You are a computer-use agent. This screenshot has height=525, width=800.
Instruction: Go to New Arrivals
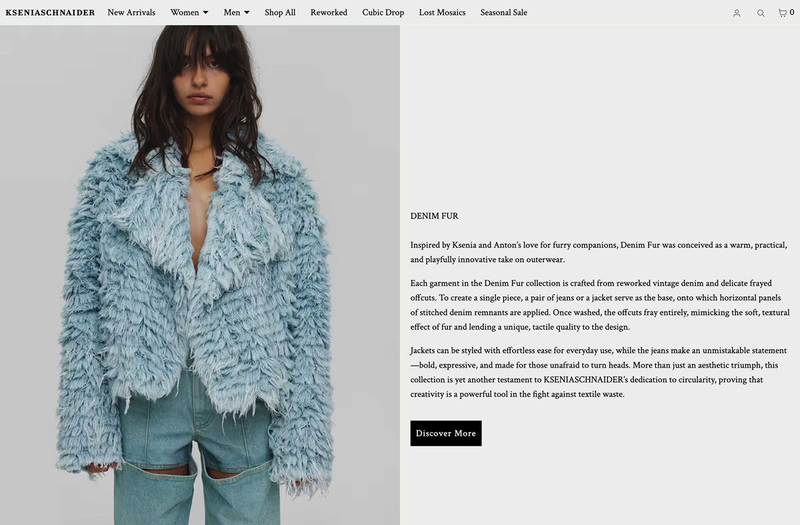[131, 12]
